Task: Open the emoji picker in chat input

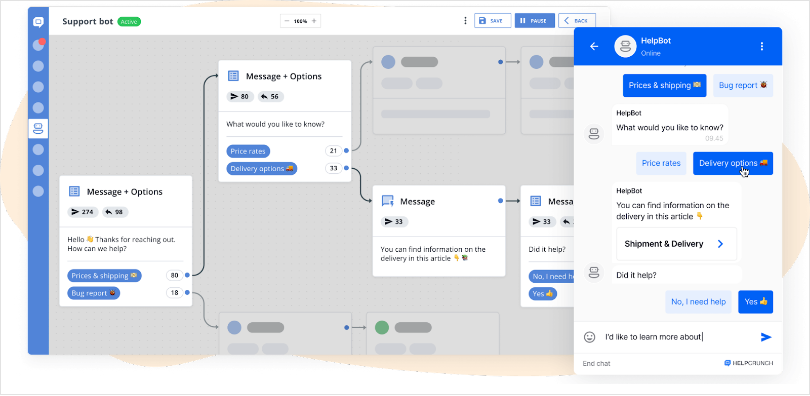Action: 589,337
